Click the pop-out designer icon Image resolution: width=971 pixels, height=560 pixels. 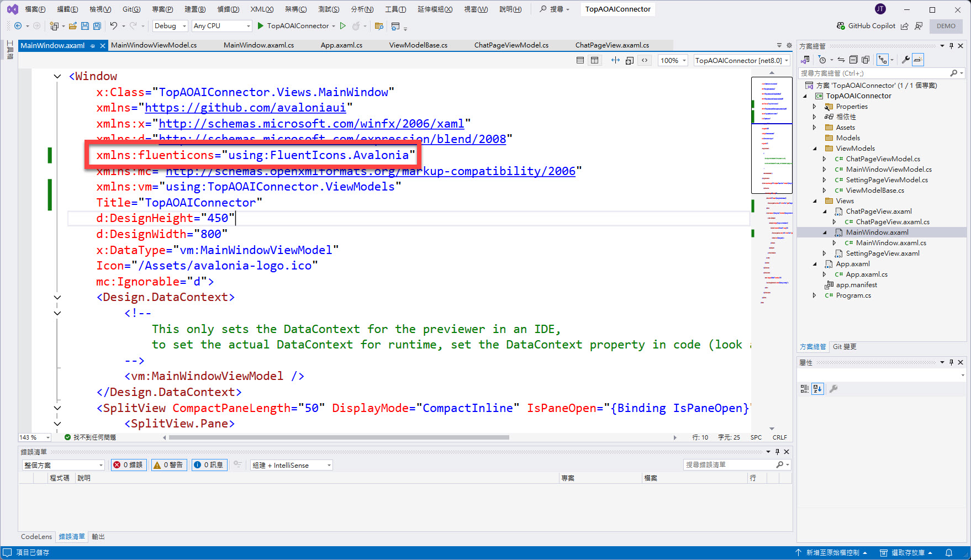tap(630, 60)
